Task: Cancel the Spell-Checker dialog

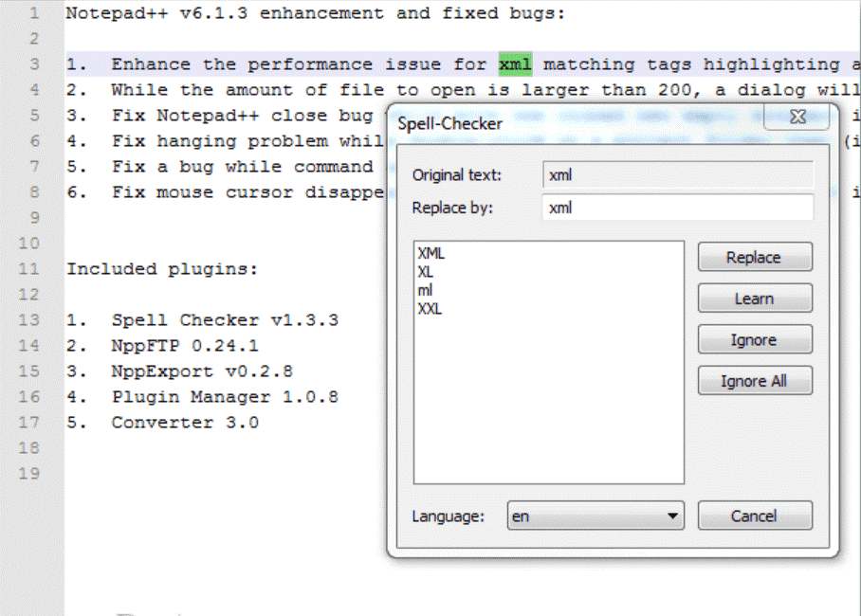Action: tap(755, 516)
